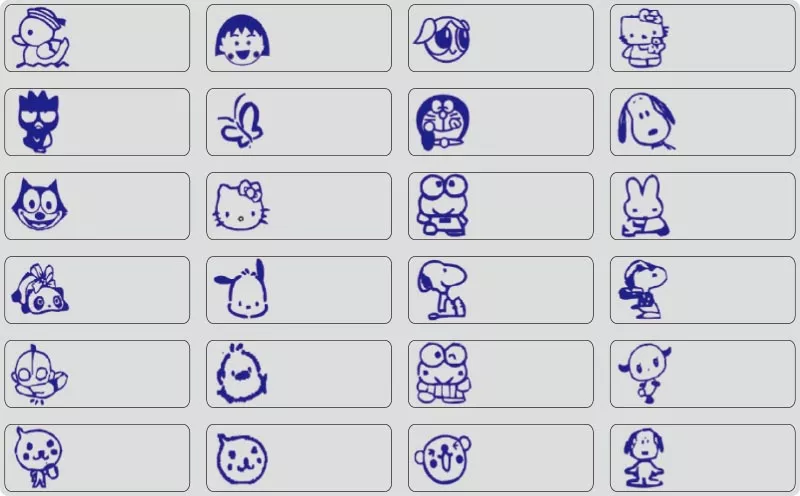Choose the fluffy chick stamp
This screenshot has width=800, height=496.
point(241,373)
